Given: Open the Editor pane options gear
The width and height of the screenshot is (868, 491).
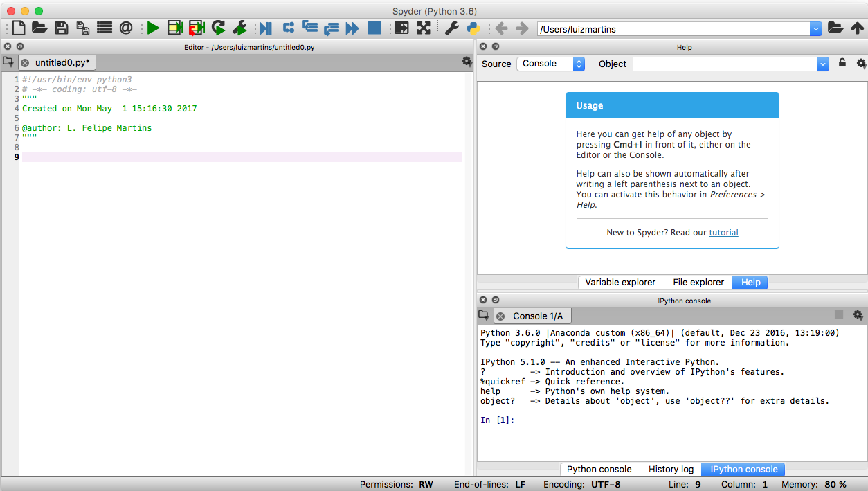Looking at the screenshot, I should pyautogui.click(x=467, y=62).
